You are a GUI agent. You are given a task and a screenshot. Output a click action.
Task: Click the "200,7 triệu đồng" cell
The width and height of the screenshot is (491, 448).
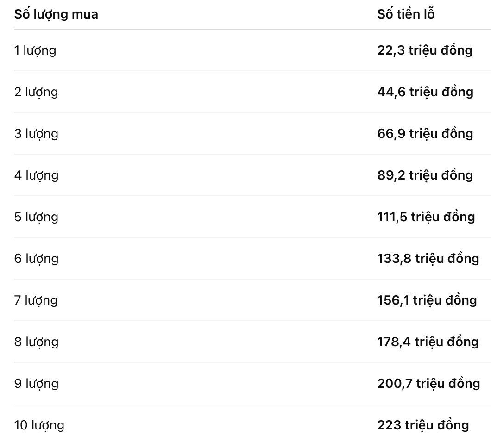428,384
